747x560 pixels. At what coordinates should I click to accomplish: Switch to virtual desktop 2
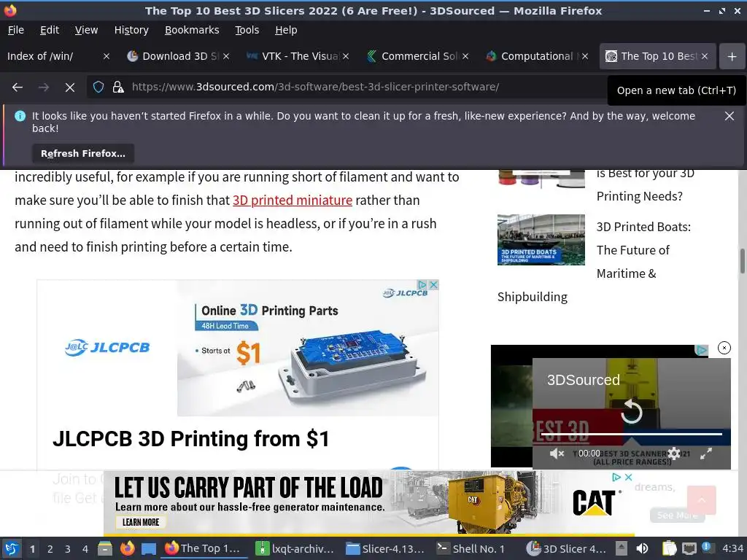coord(50,549)
